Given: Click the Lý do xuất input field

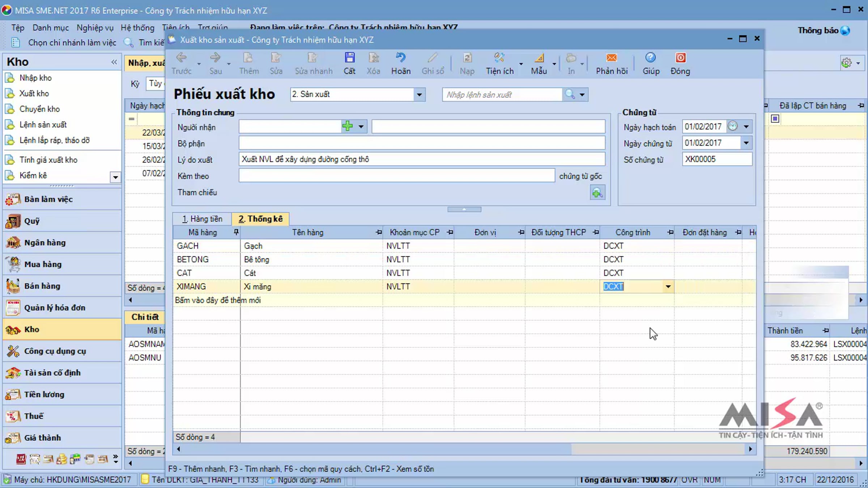Looking at the screenshot, I should pos(422,159).
